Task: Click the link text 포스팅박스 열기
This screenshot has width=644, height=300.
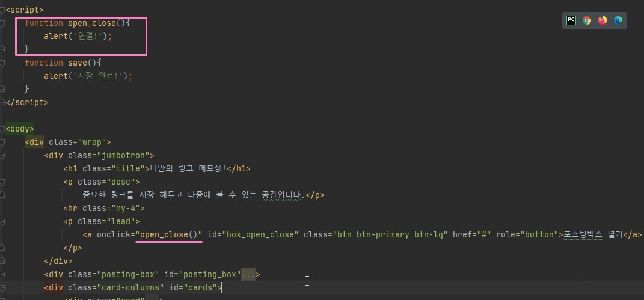Action: (593, 234)
